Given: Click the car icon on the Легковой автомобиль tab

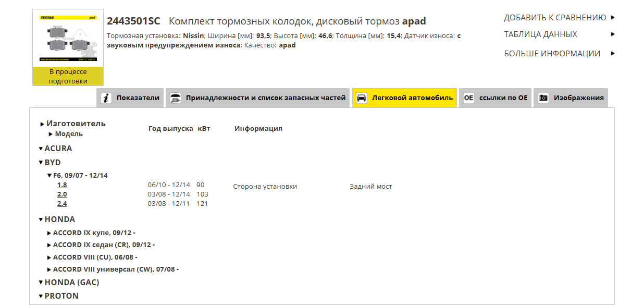Looking at the screenshot, I should (x=362, y=98).
